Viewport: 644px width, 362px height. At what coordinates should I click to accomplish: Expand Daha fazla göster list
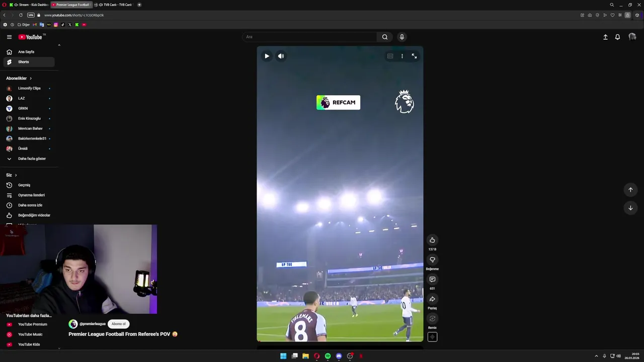click(29, 159)
